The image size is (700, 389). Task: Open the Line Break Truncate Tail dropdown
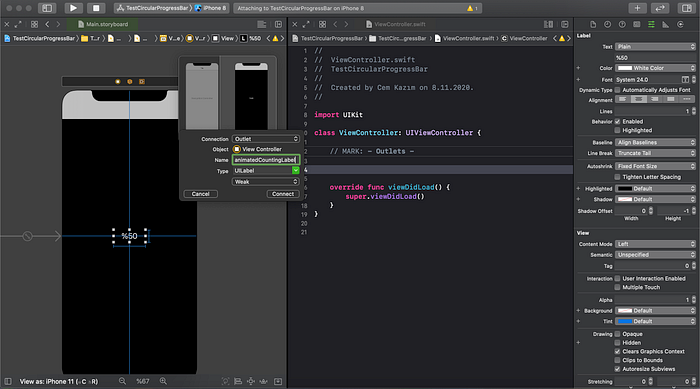(x=655, y=153)
